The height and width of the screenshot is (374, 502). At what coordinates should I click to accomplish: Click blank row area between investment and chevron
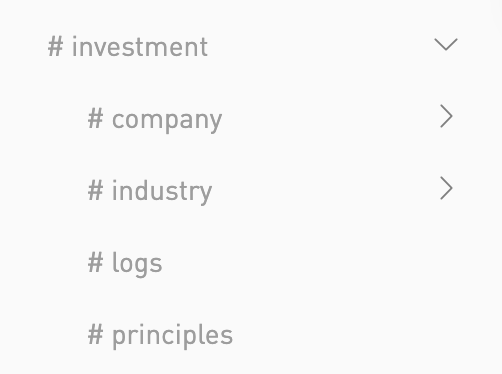coord(320,47)
